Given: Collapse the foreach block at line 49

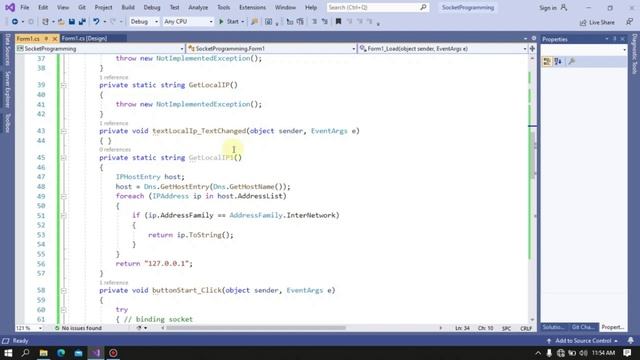Looking at the screenshot, I should pos(63,196).
